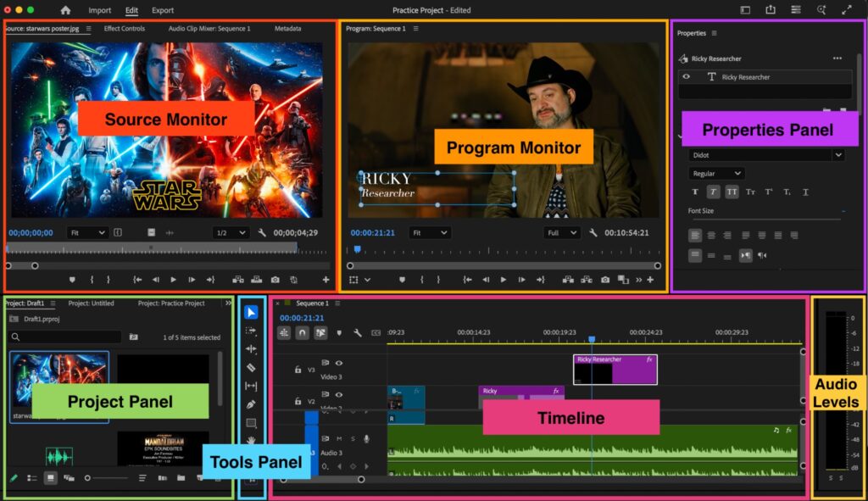Viewport: 868px width, 501px height.
Task: Toggle Video 2 track output eye
Action: coord(339,395)
